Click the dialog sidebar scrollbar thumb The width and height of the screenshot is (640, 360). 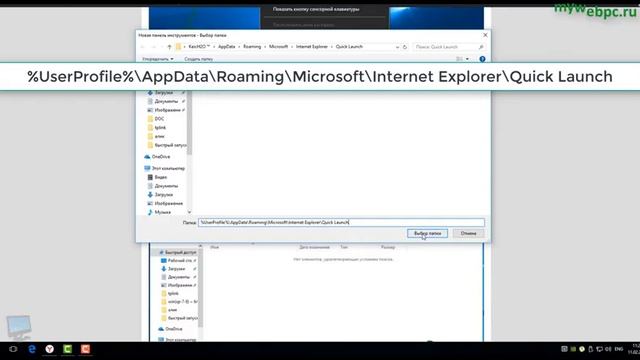tap(189, 122)
